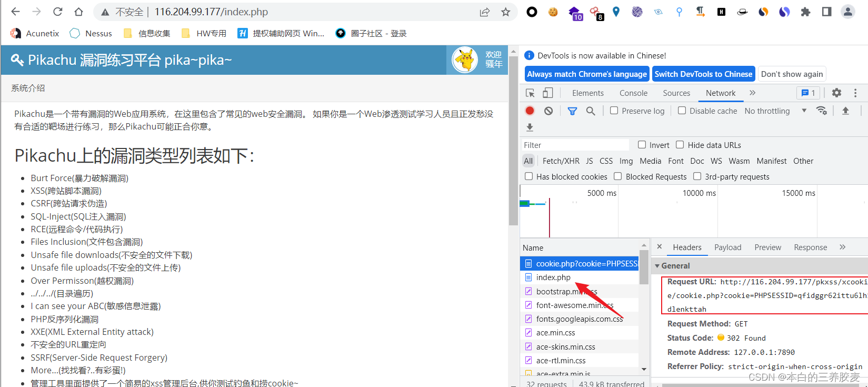This screenshot has width=868, height=387.
Task: Click the network Filter text field
Action: click(574, 145)
